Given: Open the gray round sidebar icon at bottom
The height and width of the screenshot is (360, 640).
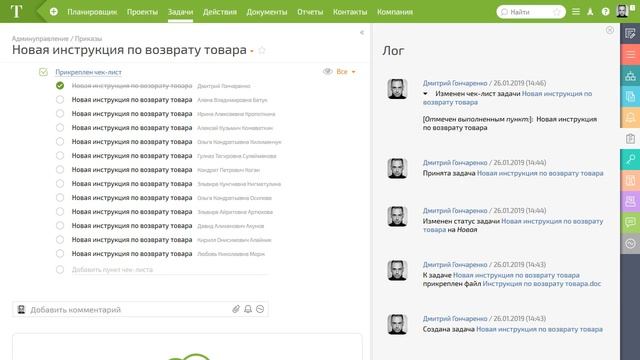Looking at the screenshot, I should [630, 244].
